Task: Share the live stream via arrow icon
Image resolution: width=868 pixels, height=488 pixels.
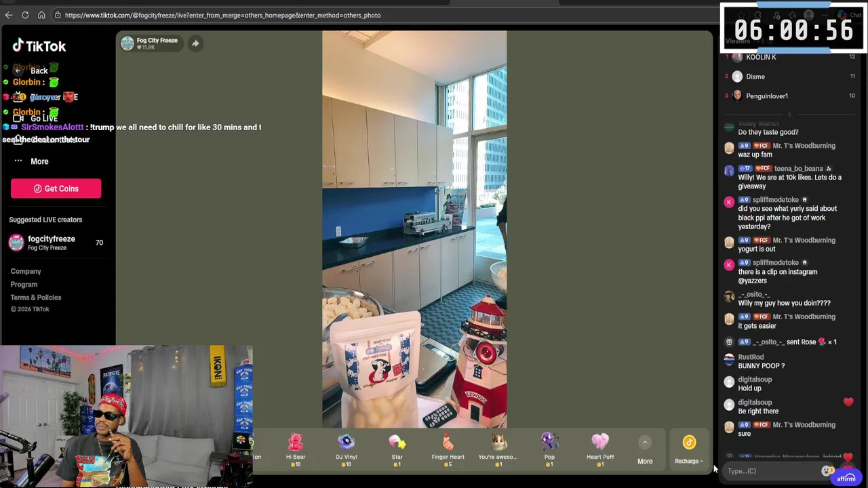Action: tap(195, 43)
